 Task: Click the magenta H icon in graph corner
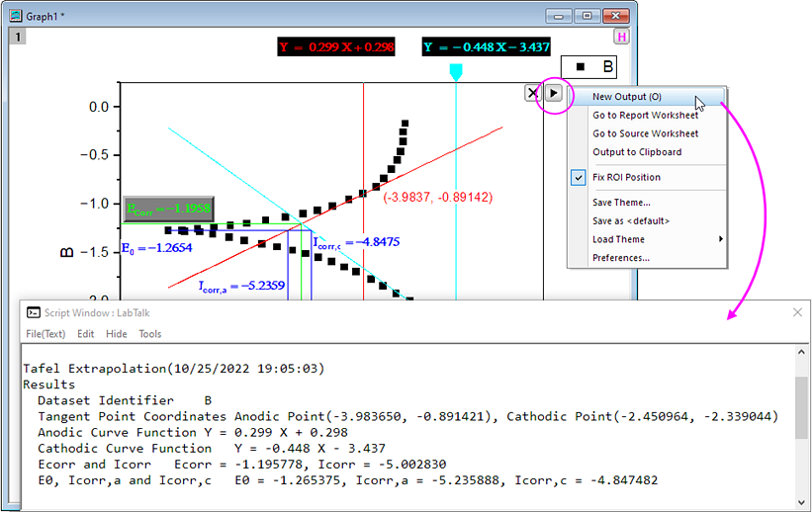621,38
